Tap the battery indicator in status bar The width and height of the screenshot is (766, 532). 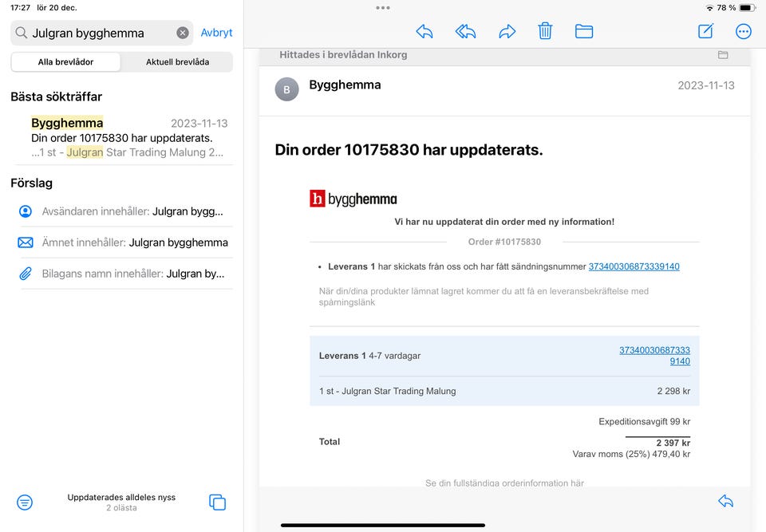pos(748,8)
